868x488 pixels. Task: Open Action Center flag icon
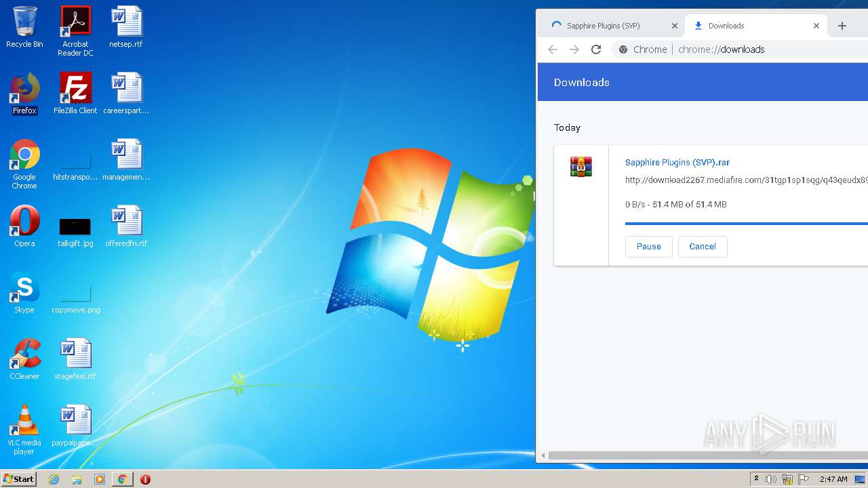pyautogui.click(x=804, y=479)
